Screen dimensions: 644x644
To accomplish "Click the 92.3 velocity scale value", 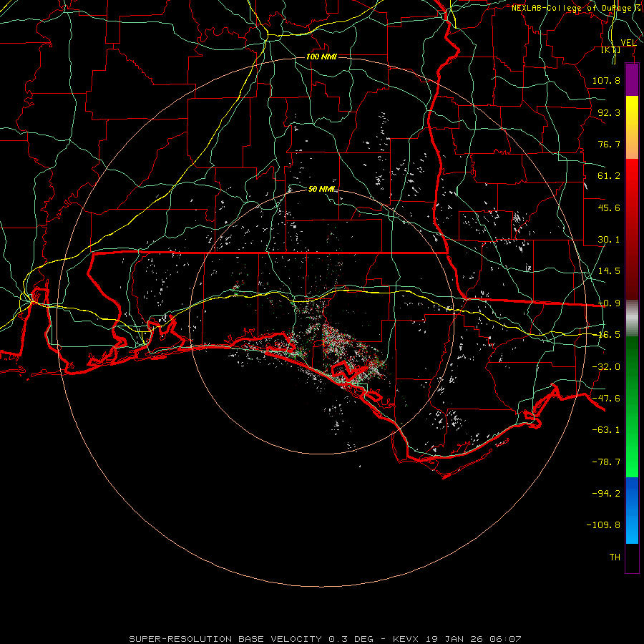I will 609,112.
